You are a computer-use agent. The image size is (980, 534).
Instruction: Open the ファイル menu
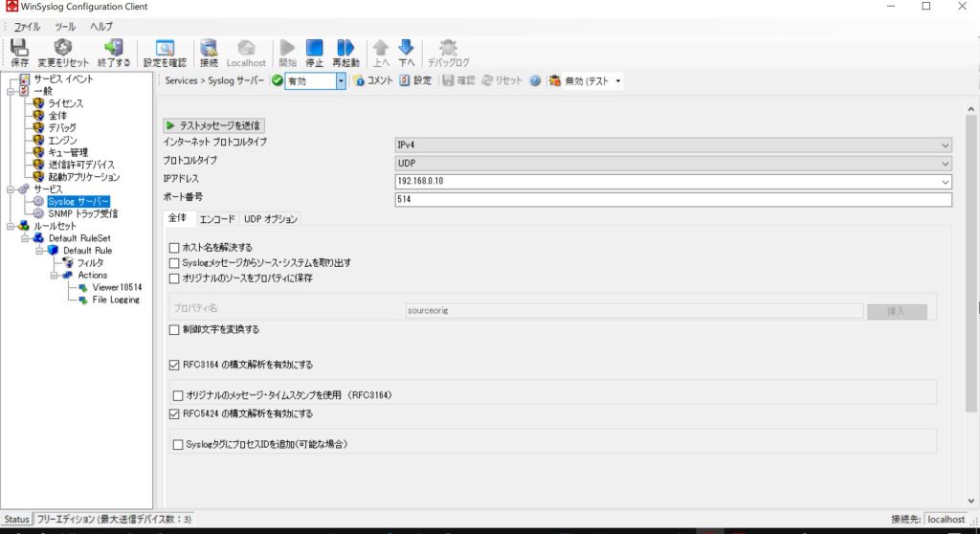pos(27,27)
